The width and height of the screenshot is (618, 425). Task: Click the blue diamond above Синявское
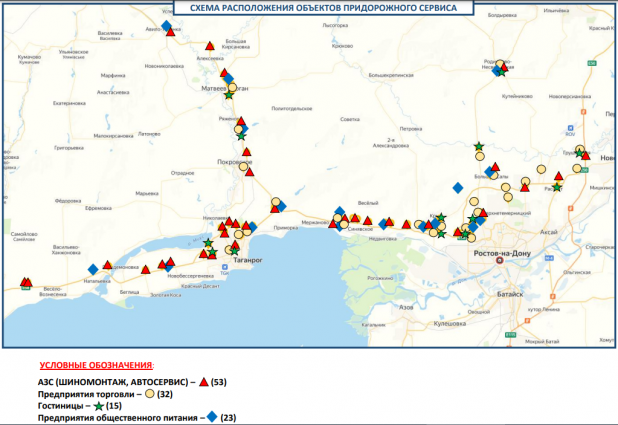(x=339, y=211)
